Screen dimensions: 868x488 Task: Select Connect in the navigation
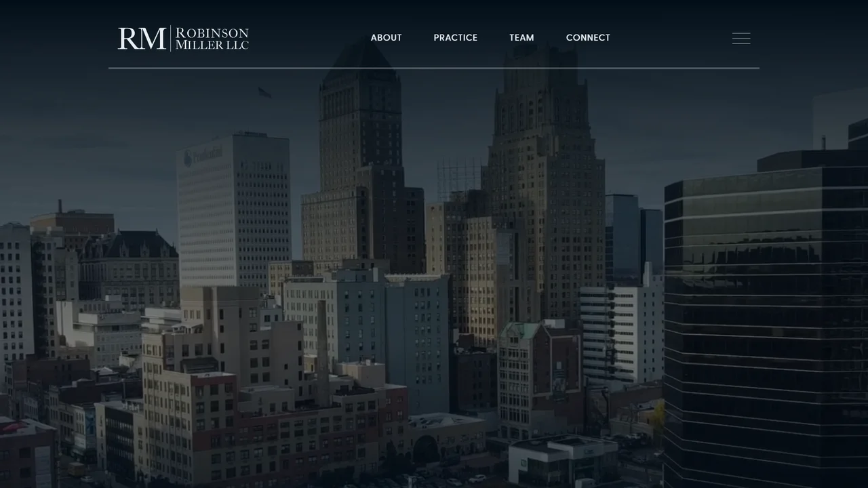coord(588,38)
